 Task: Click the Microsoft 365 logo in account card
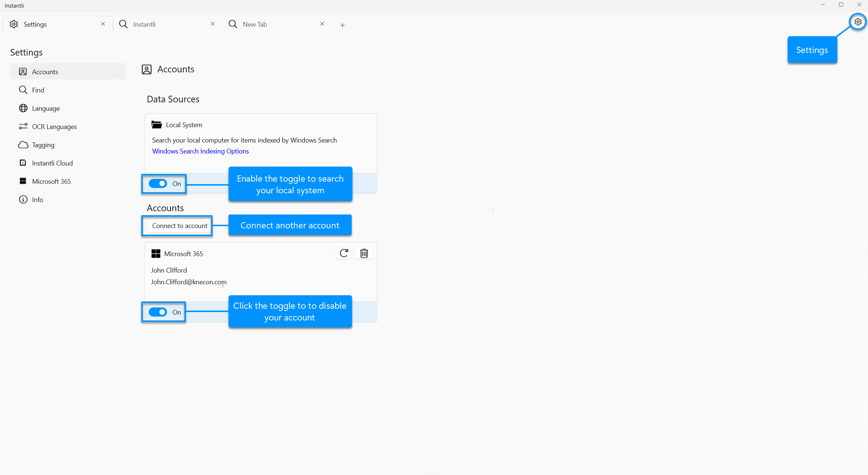pos(156,254)
